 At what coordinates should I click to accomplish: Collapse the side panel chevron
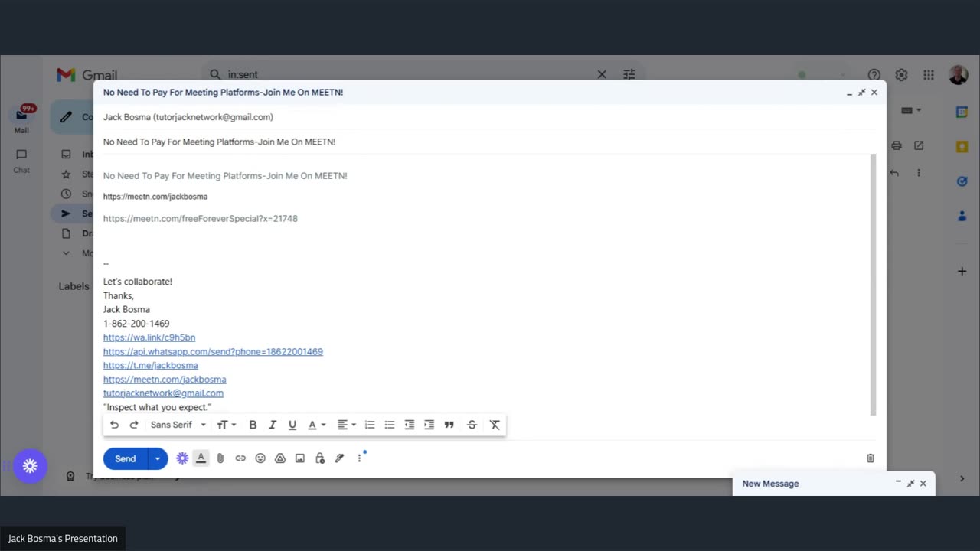coord(962,478)
